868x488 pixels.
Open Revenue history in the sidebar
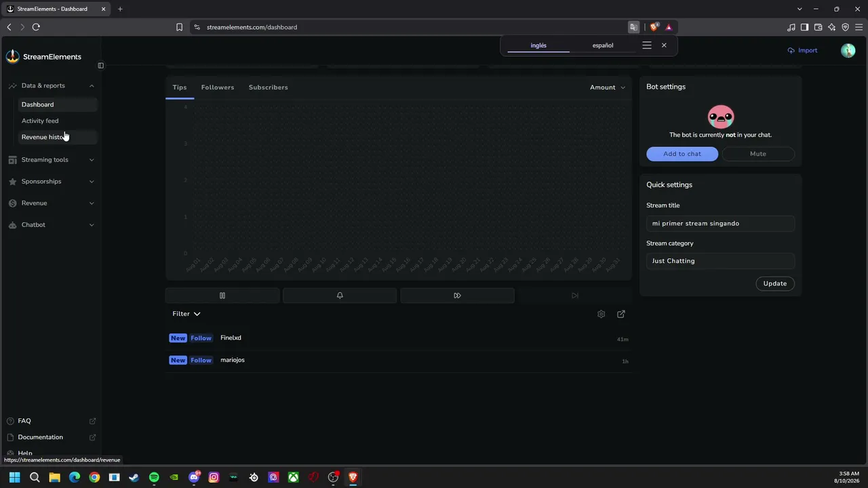[x=58, y=137]
